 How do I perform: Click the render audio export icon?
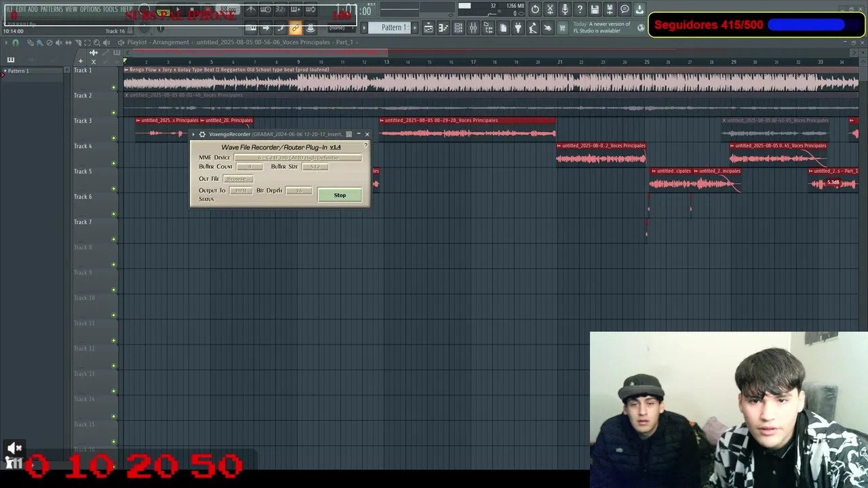610,9
